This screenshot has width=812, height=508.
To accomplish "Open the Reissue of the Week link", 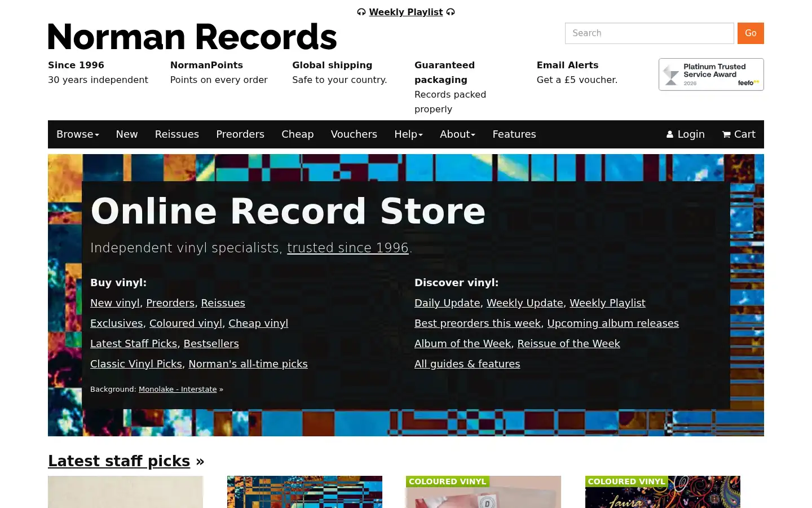I will tap(568, 344).
